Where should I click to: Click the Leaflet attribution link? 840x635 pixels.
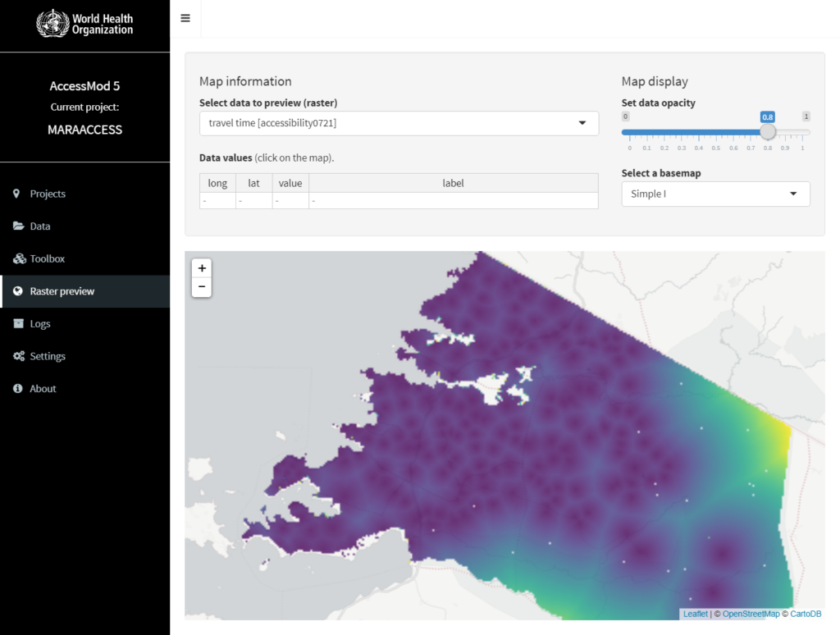(695, 614)
